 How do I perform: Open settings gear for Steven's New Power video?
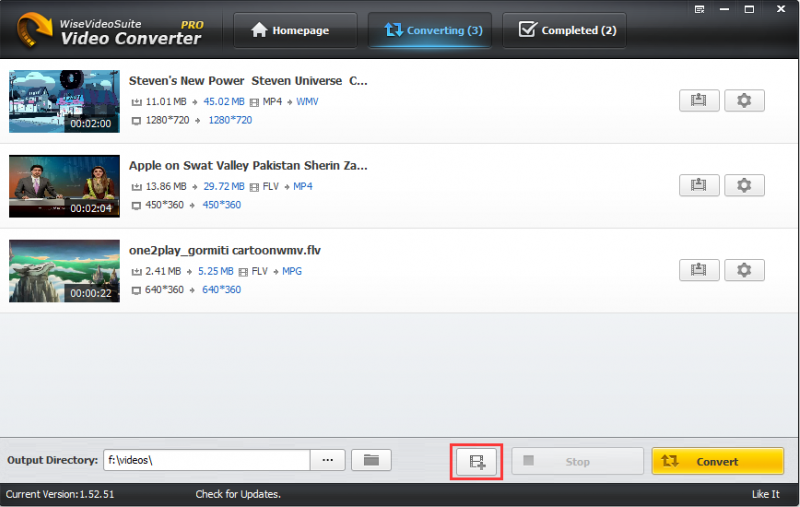pos(744,100)
